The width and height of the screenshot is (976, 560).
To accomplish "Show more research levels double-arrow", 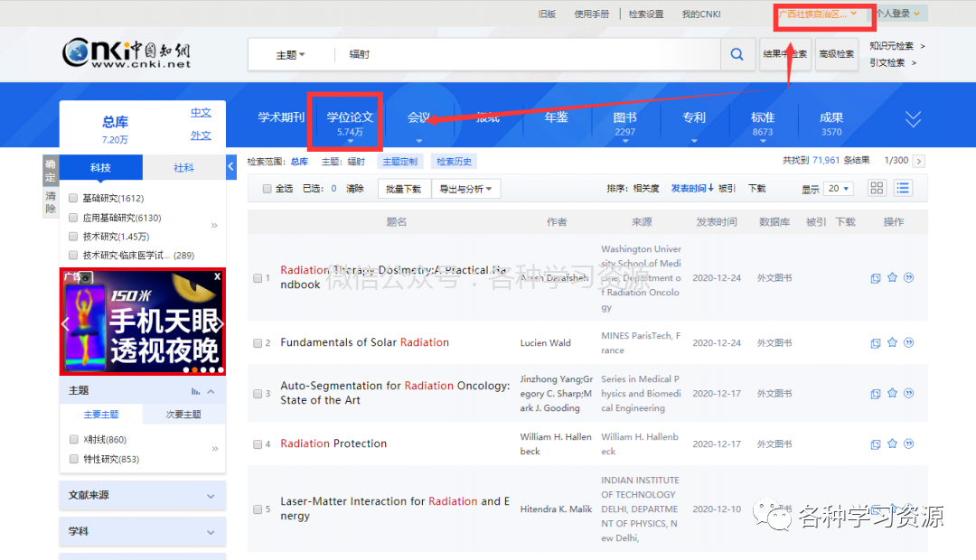I will coord(214,225).
